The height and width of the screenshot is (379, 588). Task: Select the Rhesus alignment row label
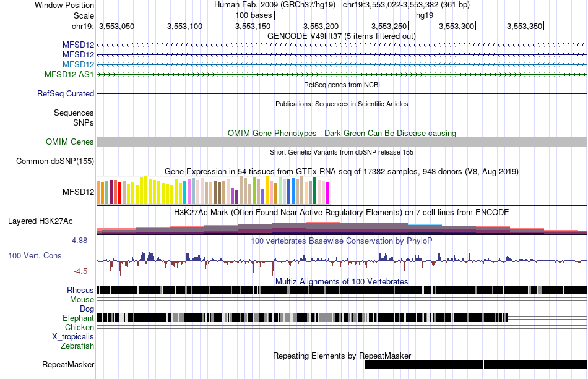tap(80, 290)
